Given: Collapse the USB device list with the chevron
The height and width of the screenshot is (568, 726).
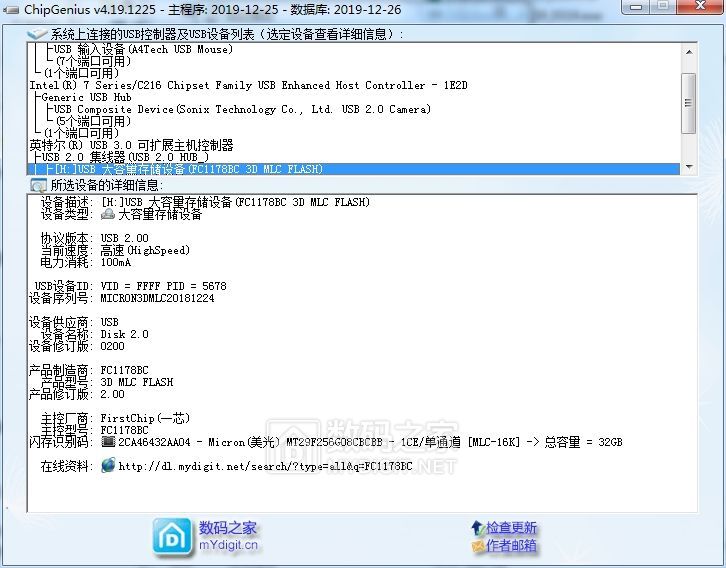Looking at the screenshot, I should (x=38, y=34).
